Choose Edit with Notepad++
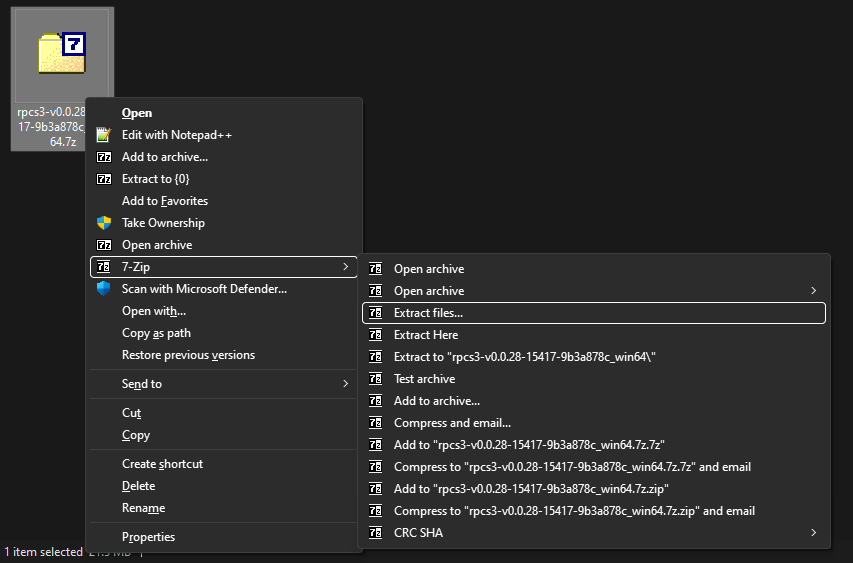Viewport: 853px width, 563px height. [224, 134]
